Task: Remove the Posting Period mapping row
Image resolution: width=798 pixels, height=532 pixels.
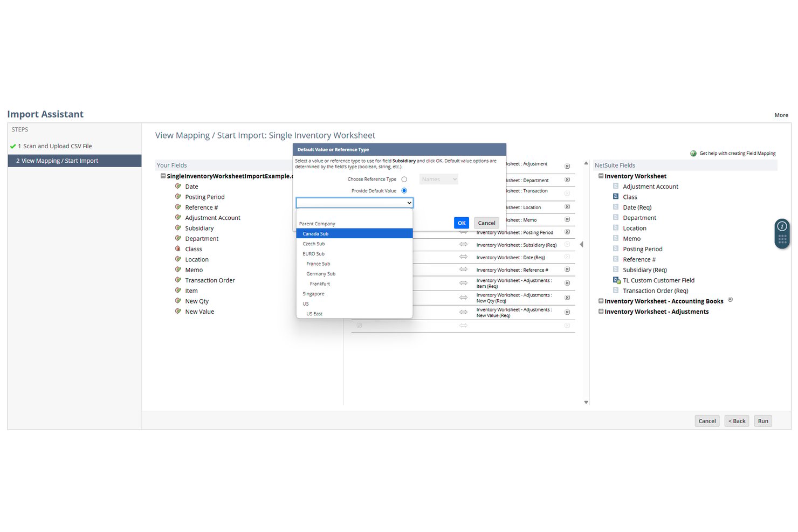Action: tap(567, 232)
